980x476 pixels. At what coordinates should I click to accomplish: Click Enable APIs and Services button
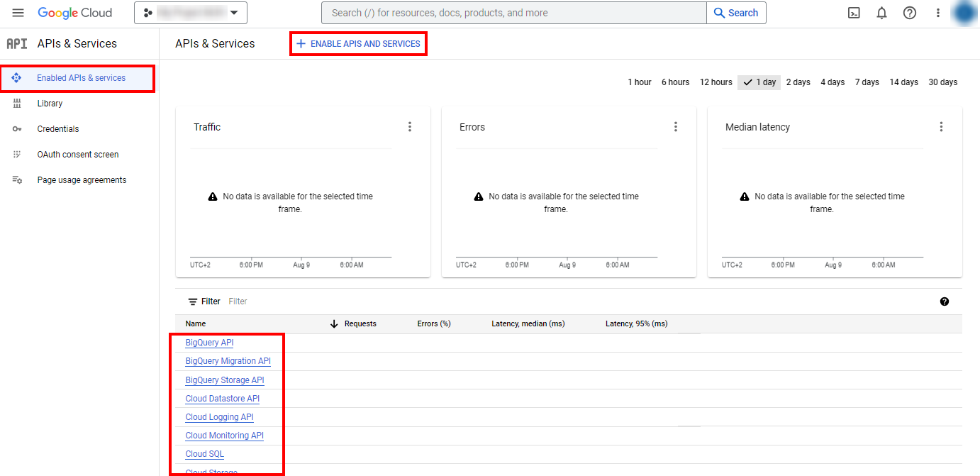click(x=358, y=44)
